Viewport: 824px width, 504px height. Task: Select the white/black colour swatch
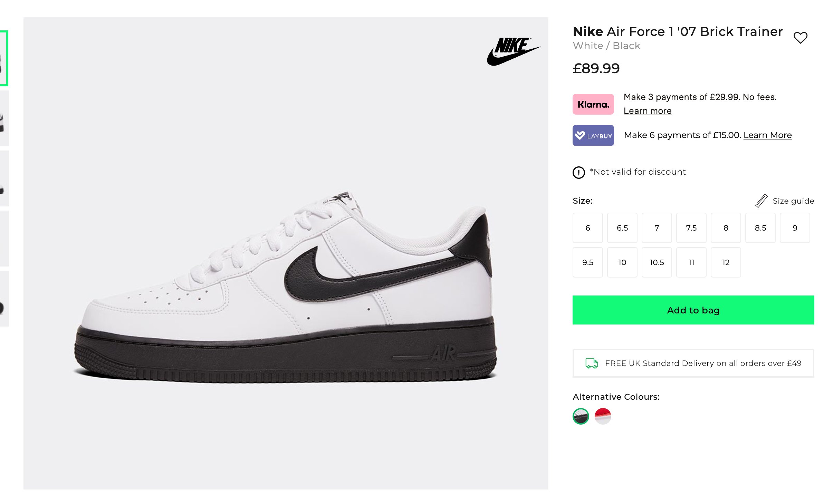coord(581,416)
